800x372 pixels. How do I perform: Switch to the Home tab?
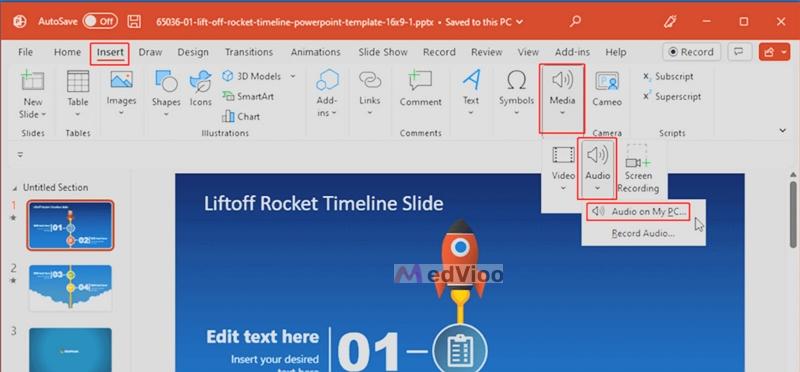pos(67,52)
